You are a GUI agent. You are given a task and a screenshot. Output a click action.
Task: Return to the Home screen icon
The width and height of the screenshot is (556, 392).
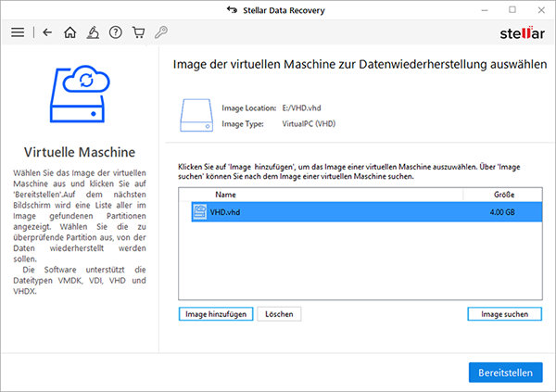pyautogui.click(x=69, y=32)
